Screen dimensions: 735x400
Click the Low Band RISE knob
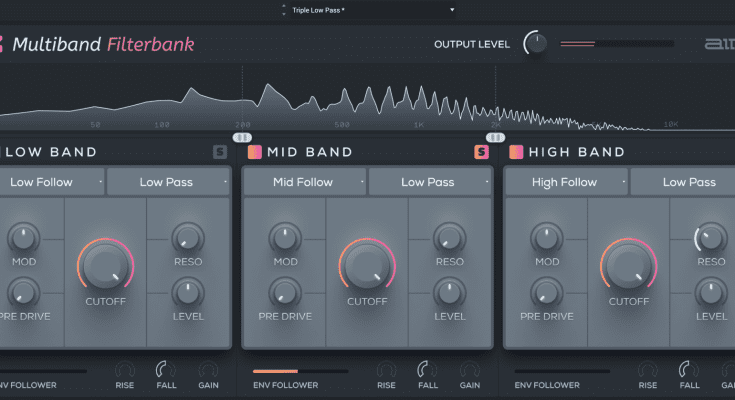(125, 370)
